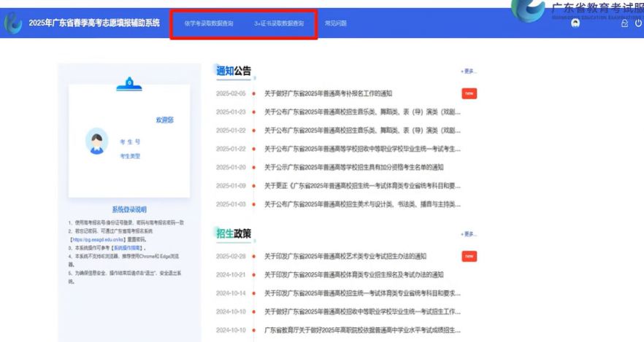Expand more items in 招生政策 section
Image resolution: width=644 pixels, height=342 pixels.
point(468,234)
